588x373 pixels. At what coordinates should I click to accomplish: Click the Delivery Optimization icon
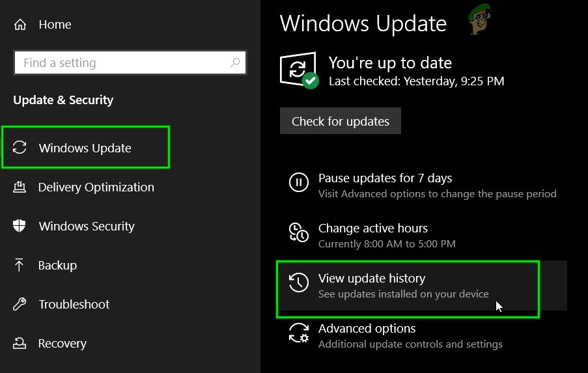coord(20,187)
